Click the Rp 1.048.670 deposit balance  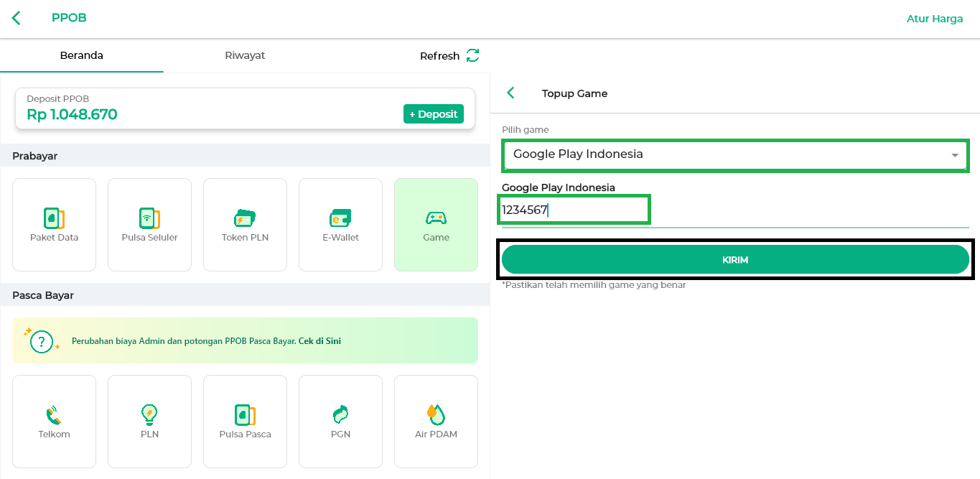tap(72, 114)
